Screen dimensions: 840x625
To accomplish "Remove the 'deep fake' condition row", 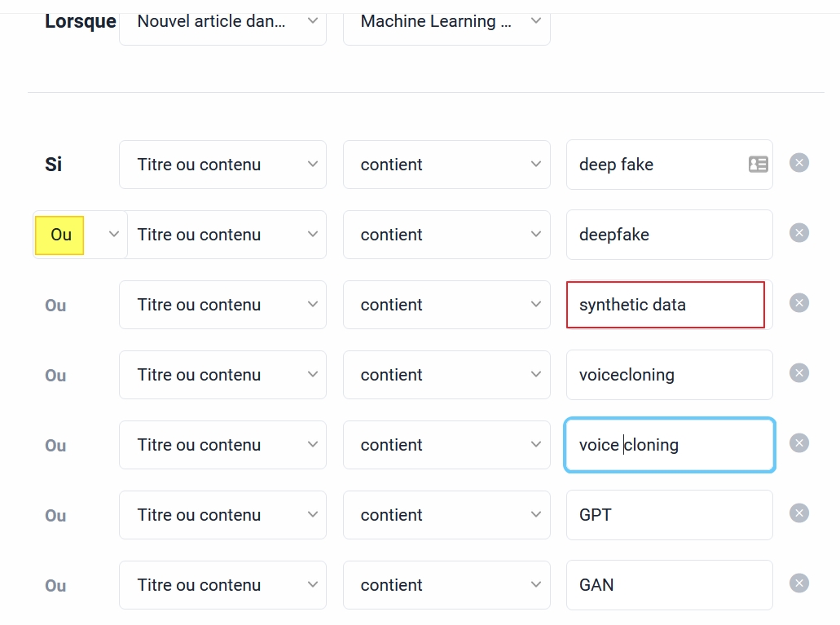I will coord(798,163).
